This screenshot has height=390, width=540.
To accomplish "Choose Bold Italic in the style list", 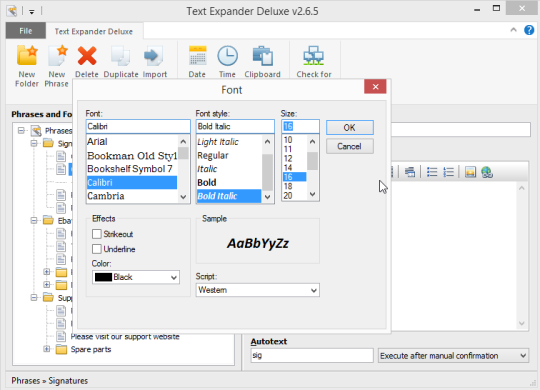I will point(229,196).
